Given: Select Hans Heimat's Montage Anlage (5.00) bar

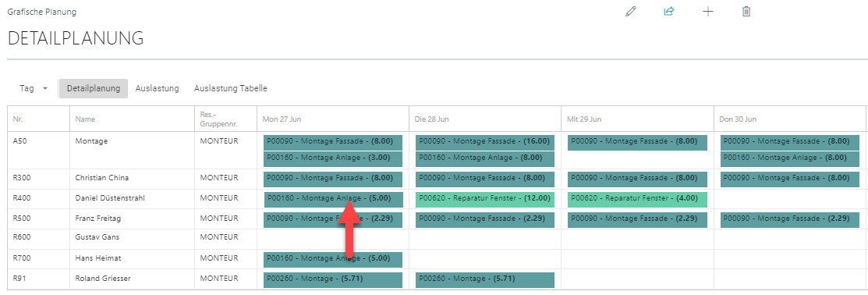Looking at the screenshot, I should tap(333, 260).
